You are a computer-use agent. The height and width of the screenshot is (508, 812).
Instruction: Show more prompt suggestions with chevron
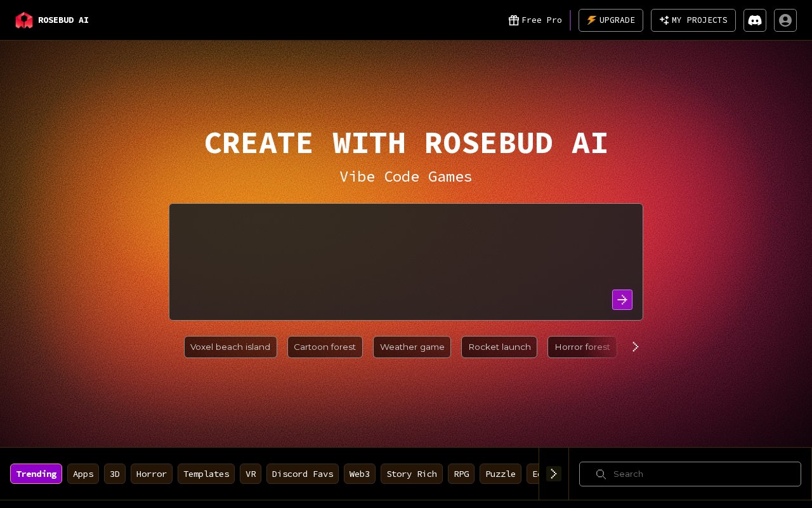(636, 347)
